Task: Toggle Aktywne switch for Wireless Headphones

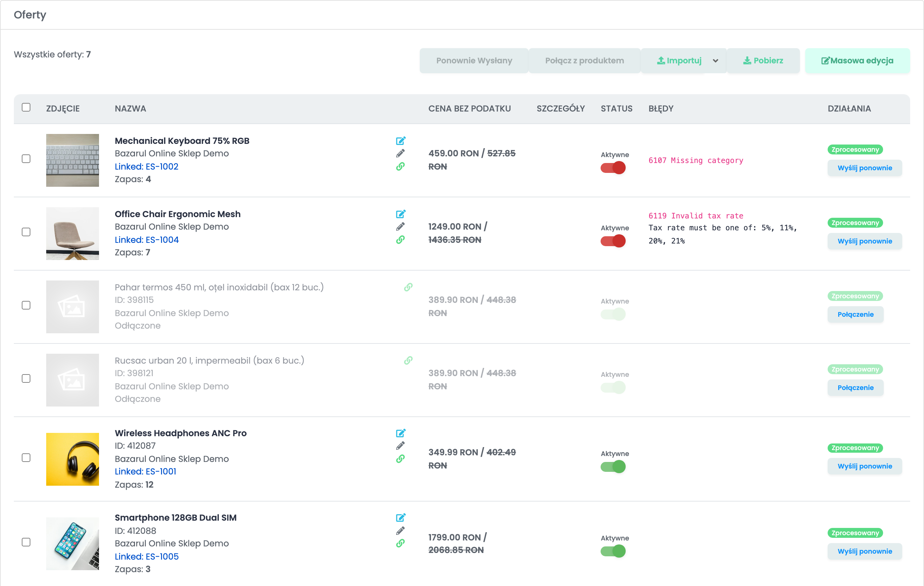Action: pos(613,467)
